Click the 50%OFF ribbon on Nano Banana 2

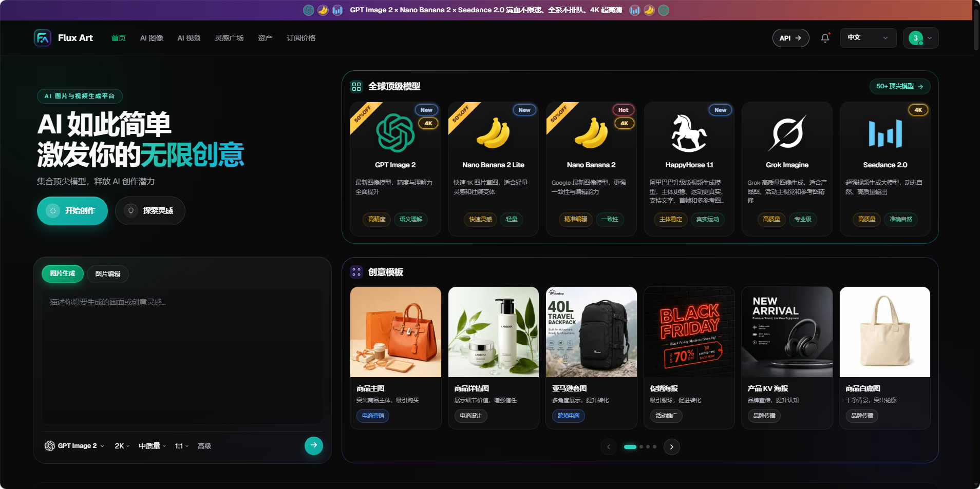click(559, 114)
